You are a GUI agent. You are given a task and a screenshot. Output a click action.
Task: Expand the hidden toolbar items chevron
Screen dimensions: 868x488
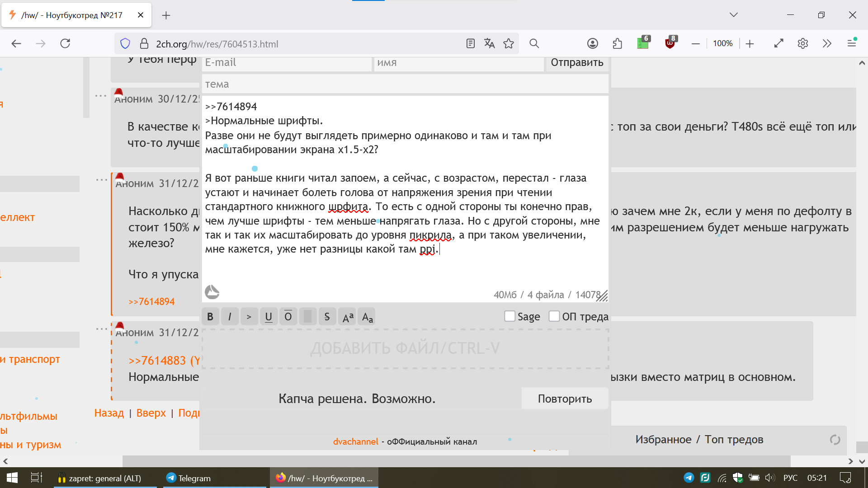click(827, 43)
